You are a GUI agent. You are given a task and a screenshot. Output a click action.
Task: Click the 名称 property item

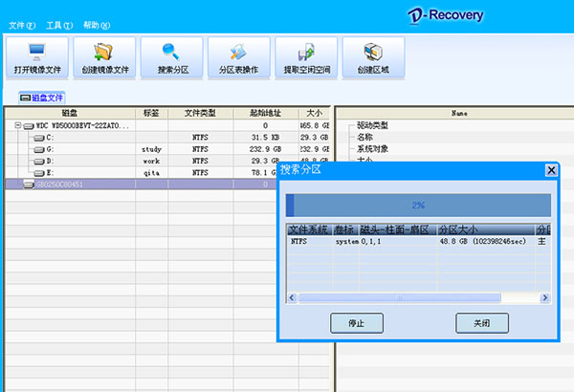click(364, 138)
